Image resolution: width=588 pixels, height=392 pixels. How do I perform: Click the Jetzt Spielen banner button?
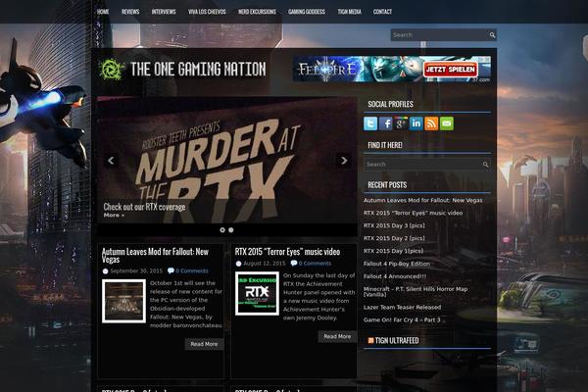coord(450,70)
